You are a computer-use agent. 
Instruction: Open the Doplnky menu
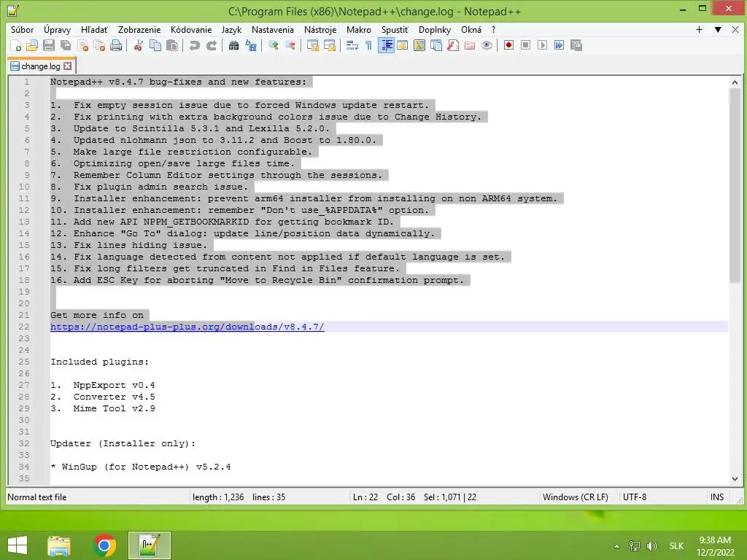point(435,29)
